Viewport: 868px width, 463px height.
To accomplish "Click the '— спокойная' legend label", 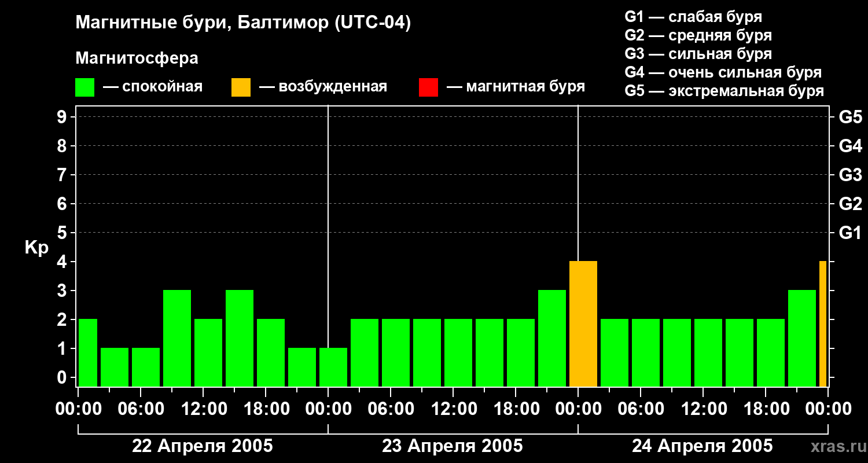I will coord(153,87).
